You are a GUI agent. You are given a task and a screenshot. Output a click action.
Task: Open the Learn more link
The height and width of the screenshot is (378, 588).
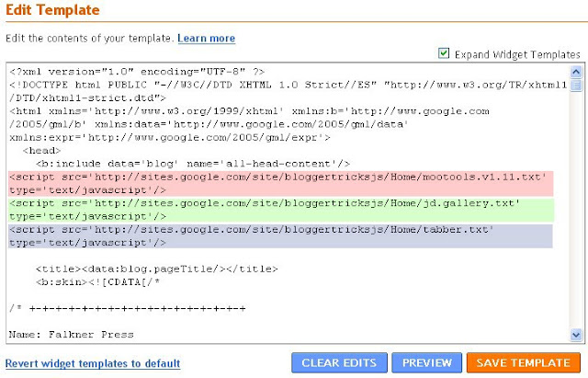pyautogui.click(x=206, y=39)
